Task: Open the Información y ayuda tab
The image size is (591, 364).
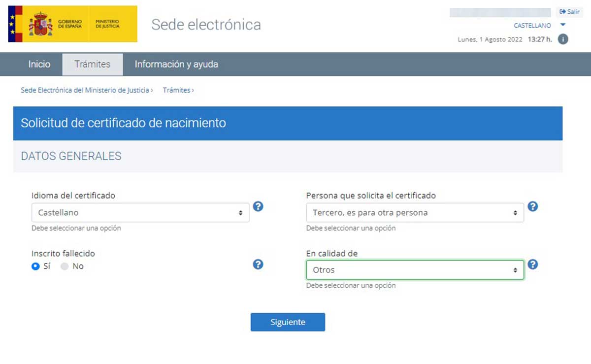Action: click(176, 64)
